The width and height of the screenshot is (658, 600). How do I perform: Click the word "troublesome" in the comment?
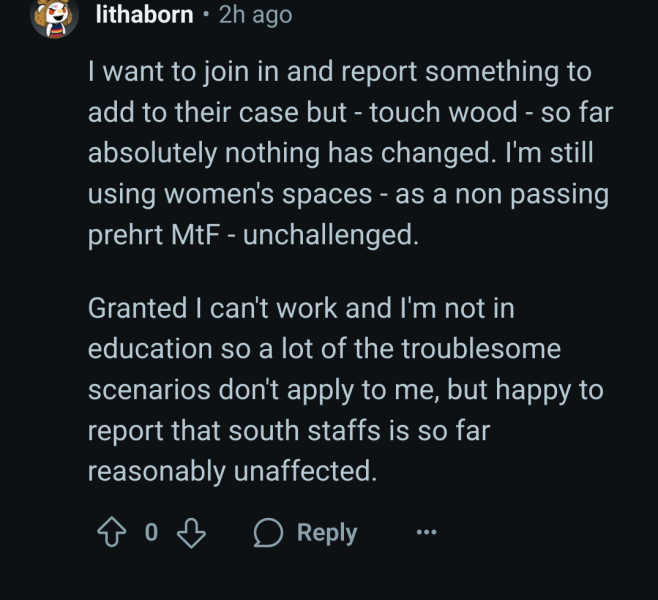point(477,349)
